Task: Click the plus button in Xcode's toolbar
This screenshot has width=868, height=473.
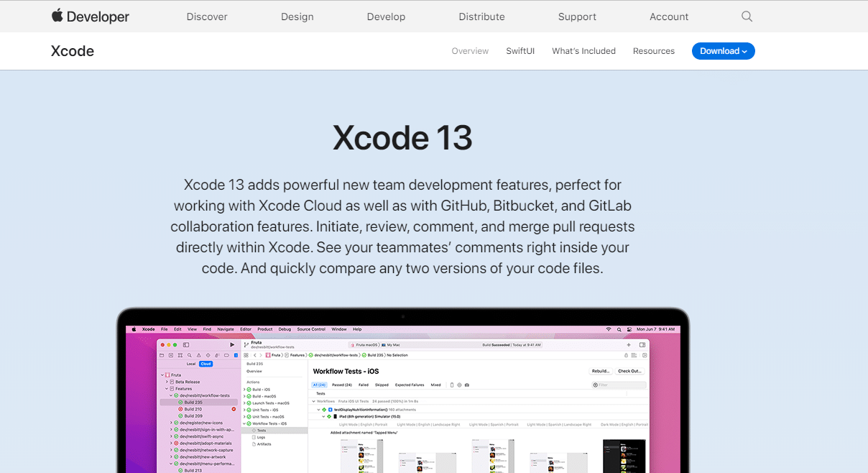Action: pyautogui.click(x=629, y=345)
